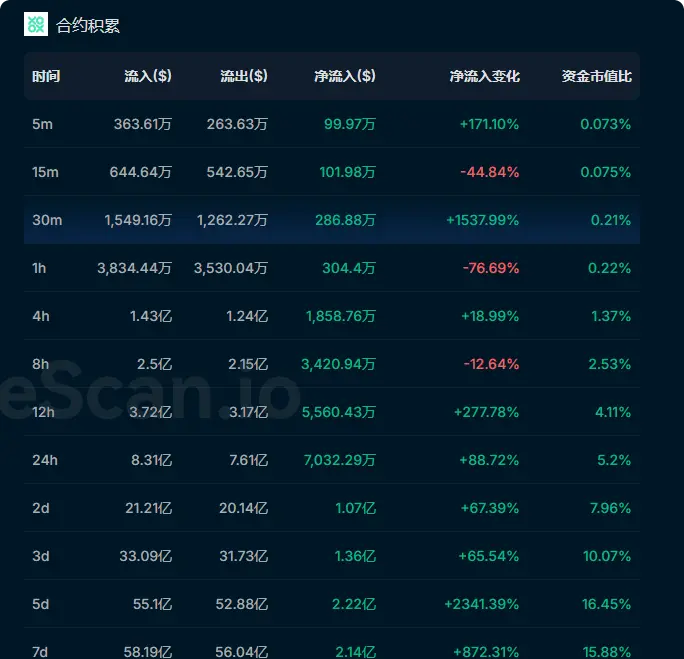This screenshot has height=659, width=684.
Task: Click the outflow value 3,530.04万
Action: click(x=231, y=268)
